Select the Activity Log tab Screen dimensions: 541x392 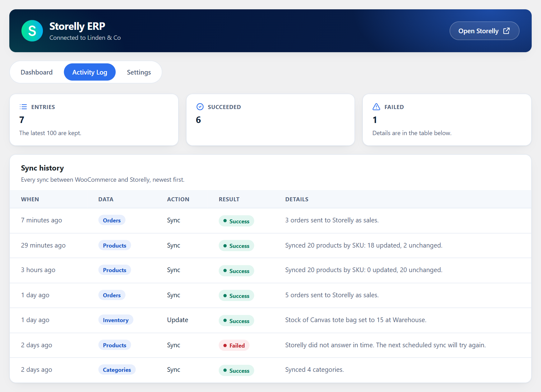[x=90, y=72]
